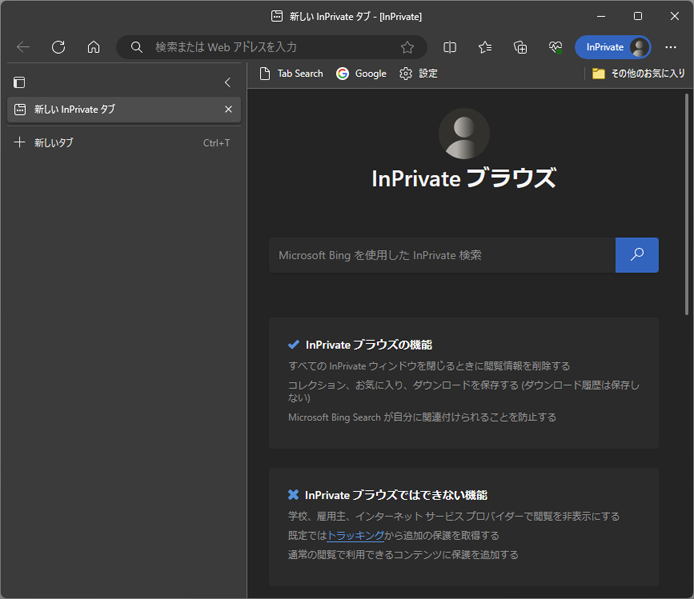Click the Microsoft Bing InPrivate search box

[442, 255]
